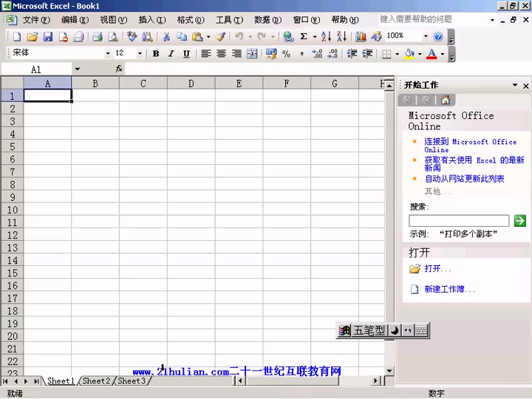Image resolution: width=532 pixels, height=399 pixels.
Task: Expand the Name Box dropdown arrow
Action: [x=78, y=69]
